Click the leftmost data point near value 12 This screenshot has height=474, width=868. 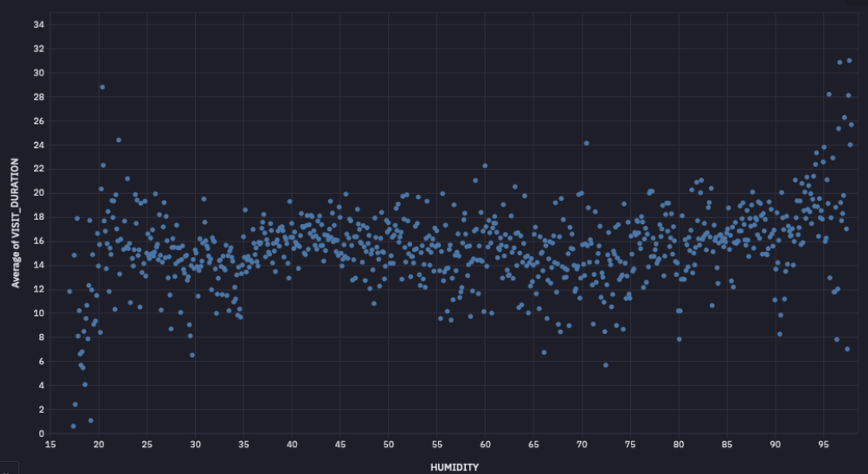69,291
